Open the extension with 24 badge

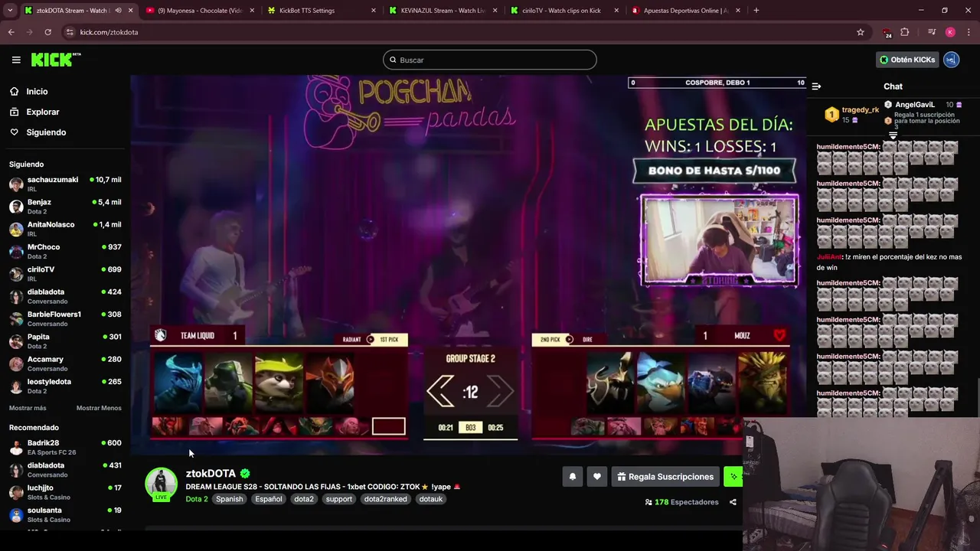887,32
